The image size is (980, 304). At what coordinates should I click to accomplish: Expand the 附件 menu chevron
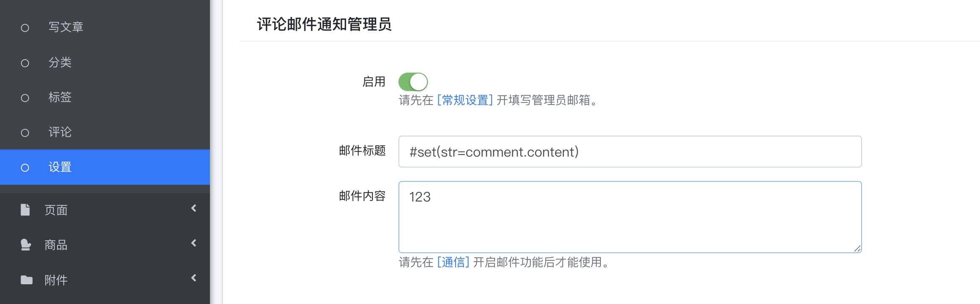(194, 278)
